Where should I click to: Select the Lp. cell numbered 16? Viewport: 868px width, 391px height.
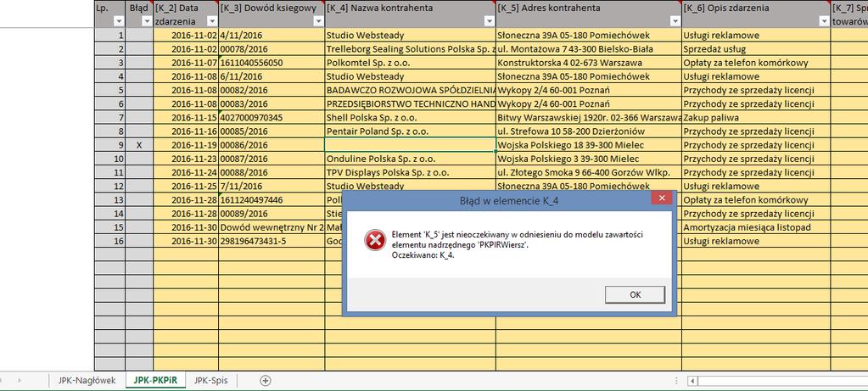pos(109,241)
